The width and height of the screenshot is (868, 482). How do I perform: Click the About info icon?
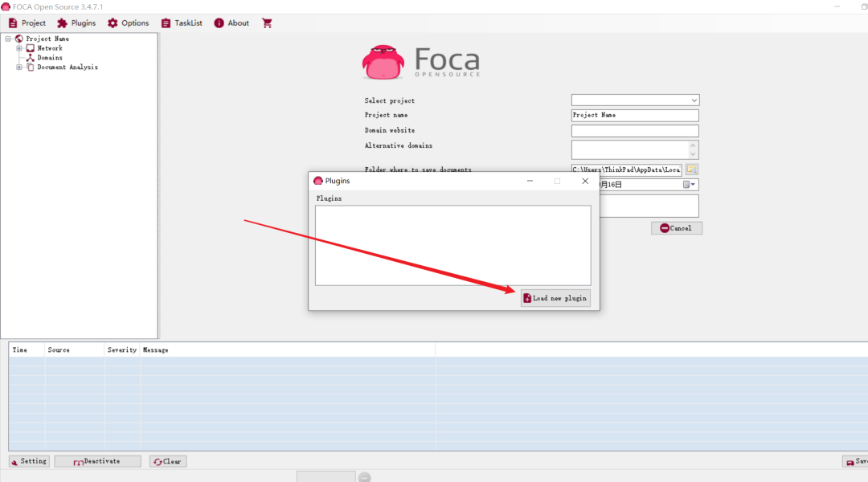click(x=219, y=23)
